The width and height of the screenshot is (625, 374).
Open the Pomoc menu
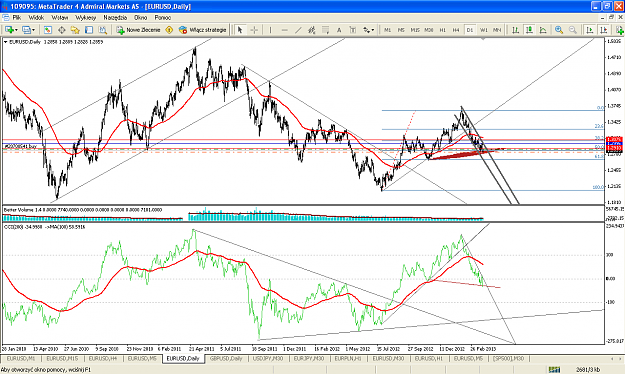[163, 18]
